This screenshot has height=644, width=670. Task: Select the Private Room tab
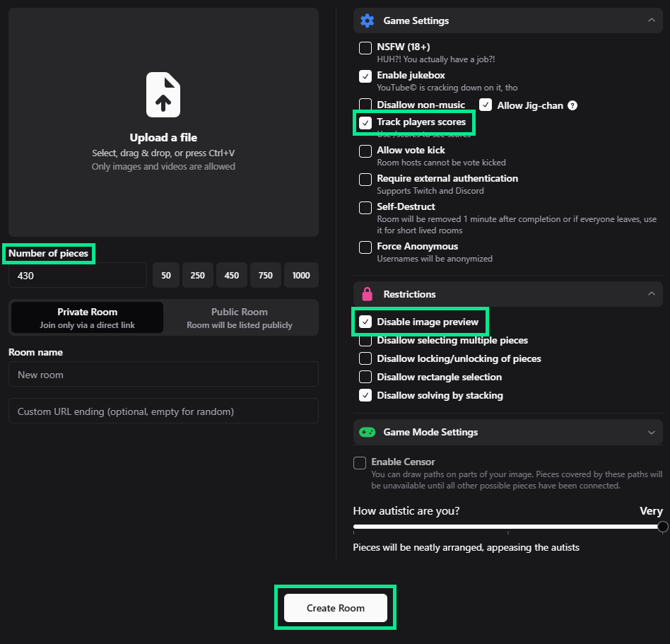[87, 317]
